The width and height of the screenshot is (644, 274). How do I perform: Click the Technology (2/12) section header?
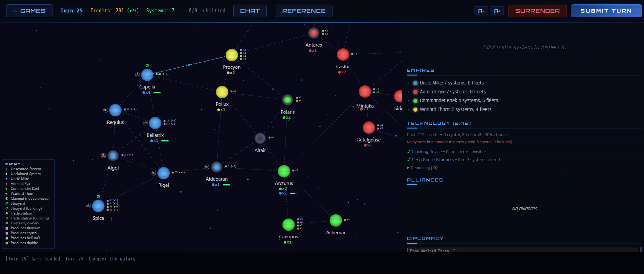tap(439, 123)
